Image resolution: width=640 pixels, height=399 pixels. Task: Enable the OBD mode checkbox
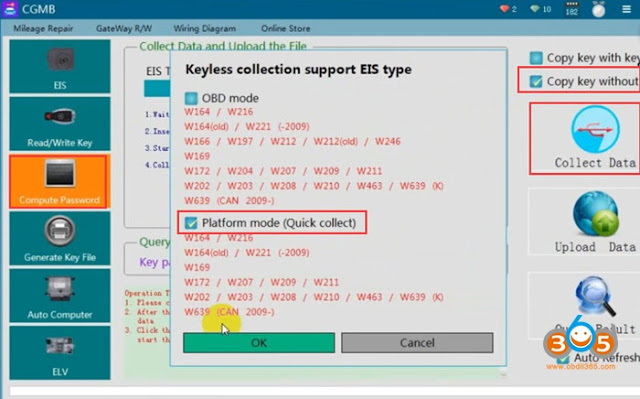pos(191,98)
